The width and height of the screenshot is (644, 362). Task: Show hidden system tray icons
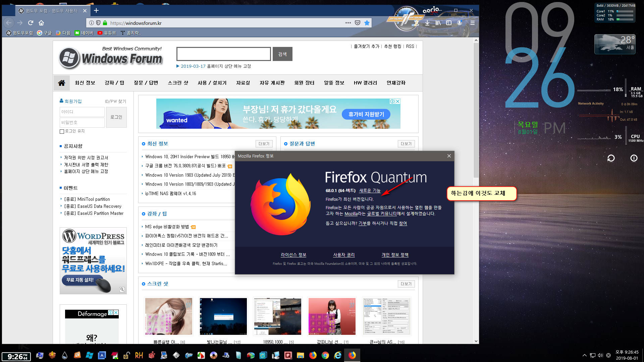(x=585, y=355)
